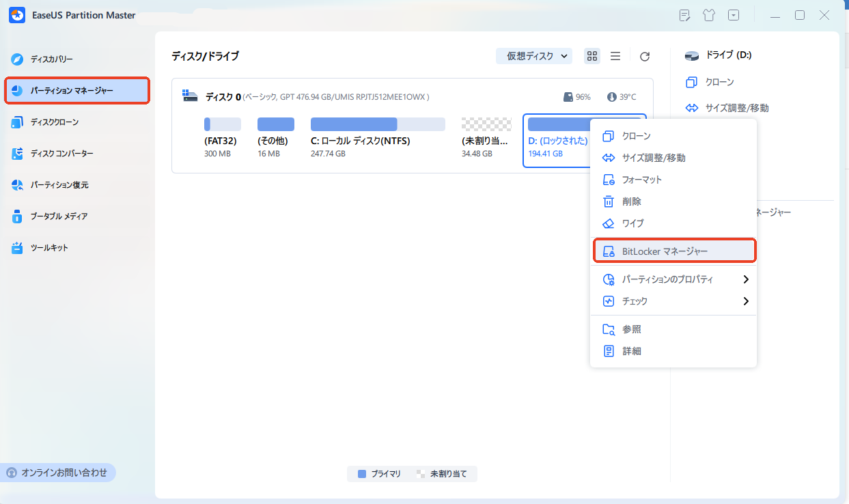Click the BitLocker lock icon in menu
Viewport: 849px width, 504px height.
(609, 251)
